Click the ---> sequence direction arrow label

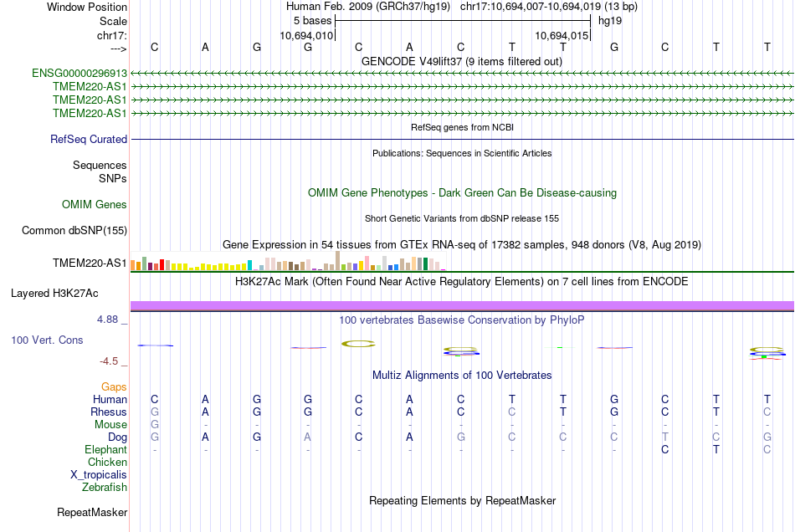click(118, 49)
